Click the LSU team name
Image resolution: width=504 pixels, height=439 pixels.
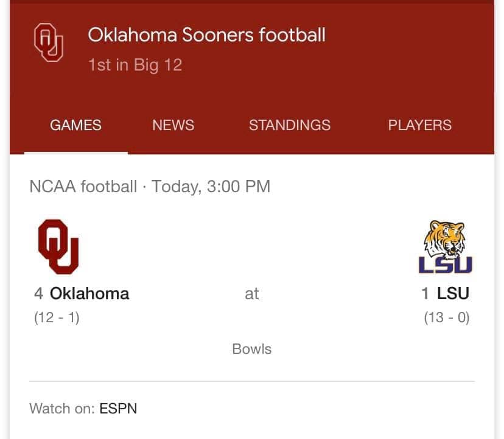click(x=453, y=294)
